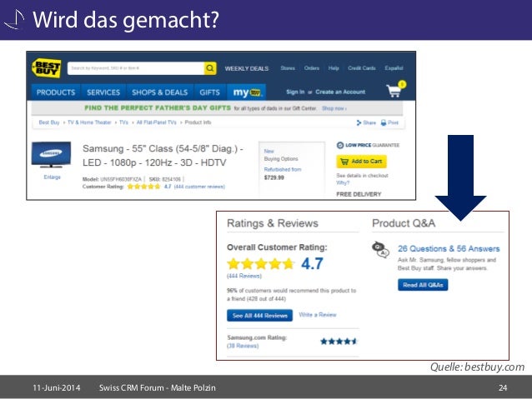The image size is (532, 399).
Task: Open the shopping cart icon
Action: click(x=396, y=89)
